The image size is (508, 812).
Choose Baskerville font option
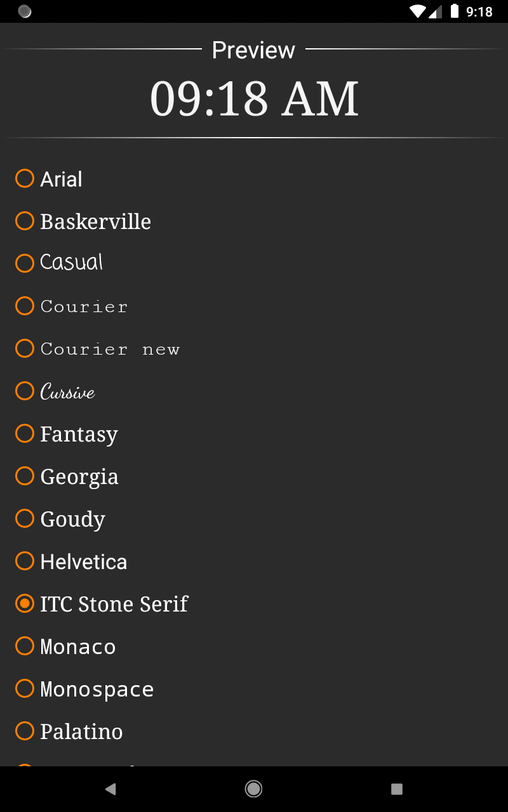(25, 221)
